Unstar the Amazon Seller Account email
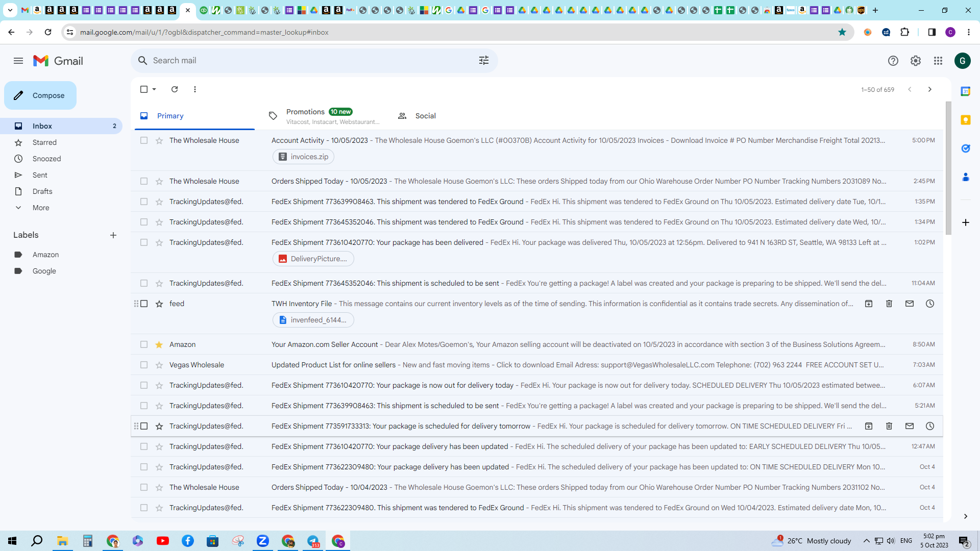This screenshot has width=980, height=551. pos(159,344)
